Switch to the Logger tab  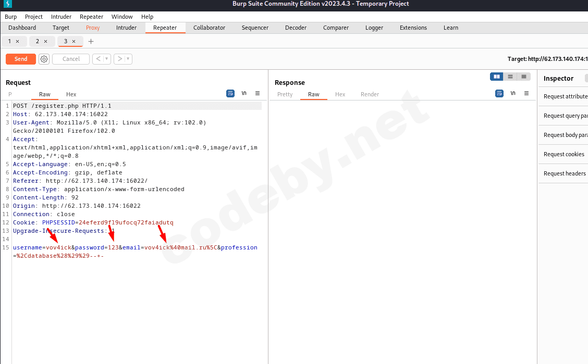[374, 28]
